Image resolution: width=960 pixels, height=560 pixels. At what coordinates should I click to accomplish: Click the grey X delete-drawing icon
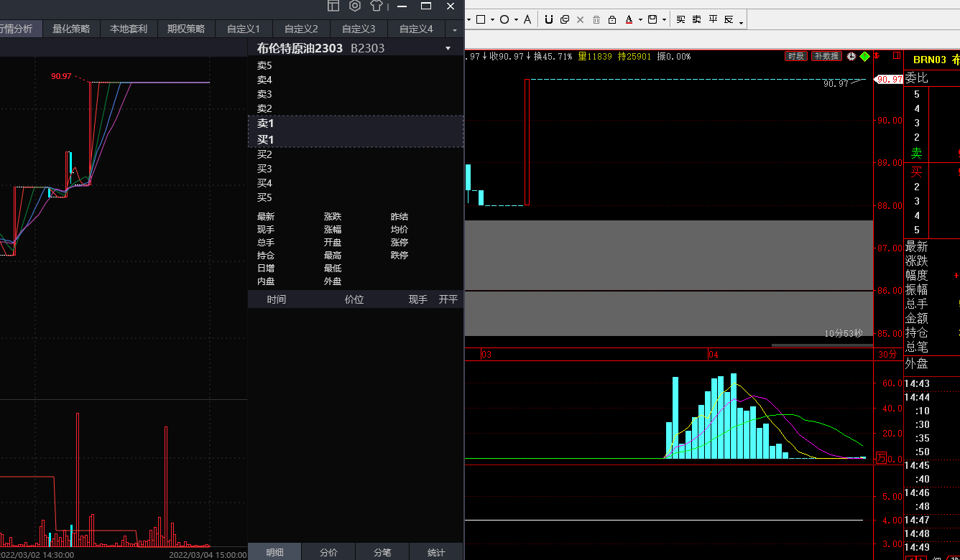pyautogui.click(x=581, y=19)
